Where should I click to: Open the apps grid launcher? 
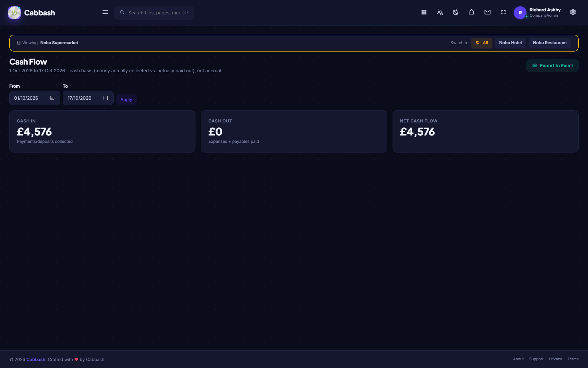tap(424, 12)
